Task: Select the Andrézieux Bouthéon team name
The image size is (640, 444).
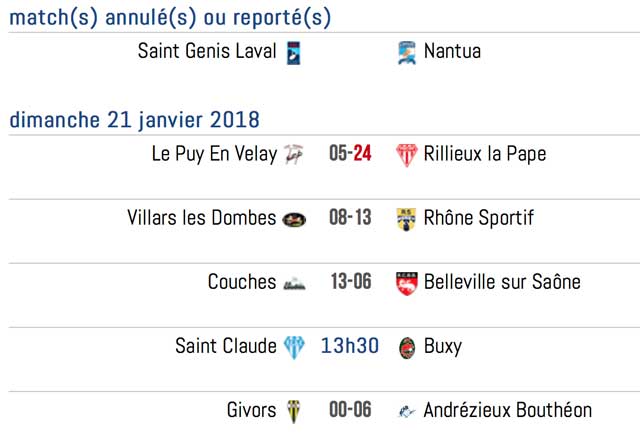Action: coord(507,411)
